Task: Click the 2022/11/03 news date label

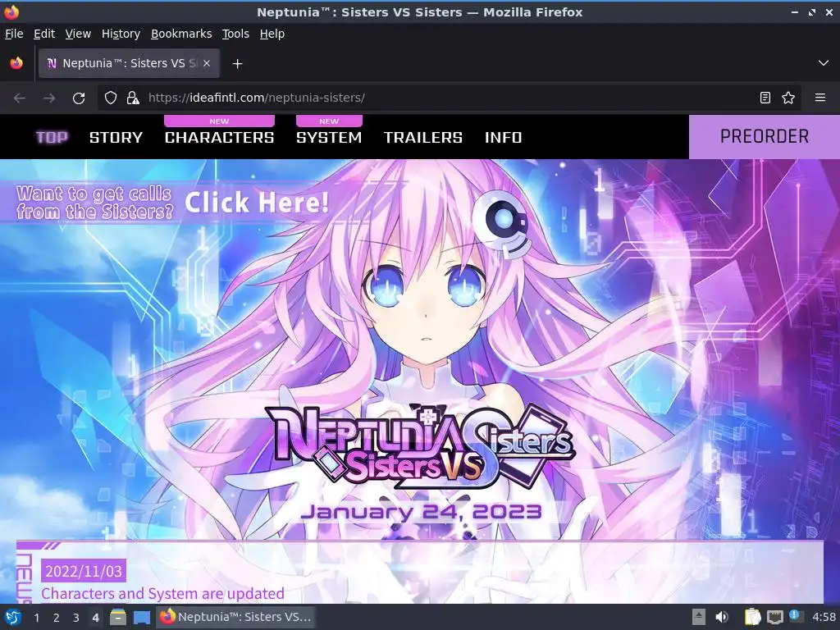Action: click(x=84, y=571)
